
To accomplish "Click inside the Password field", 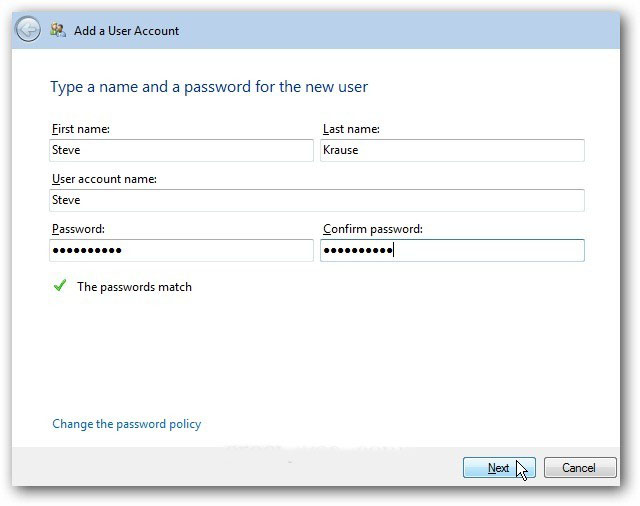I will click(x=181, y=250).
